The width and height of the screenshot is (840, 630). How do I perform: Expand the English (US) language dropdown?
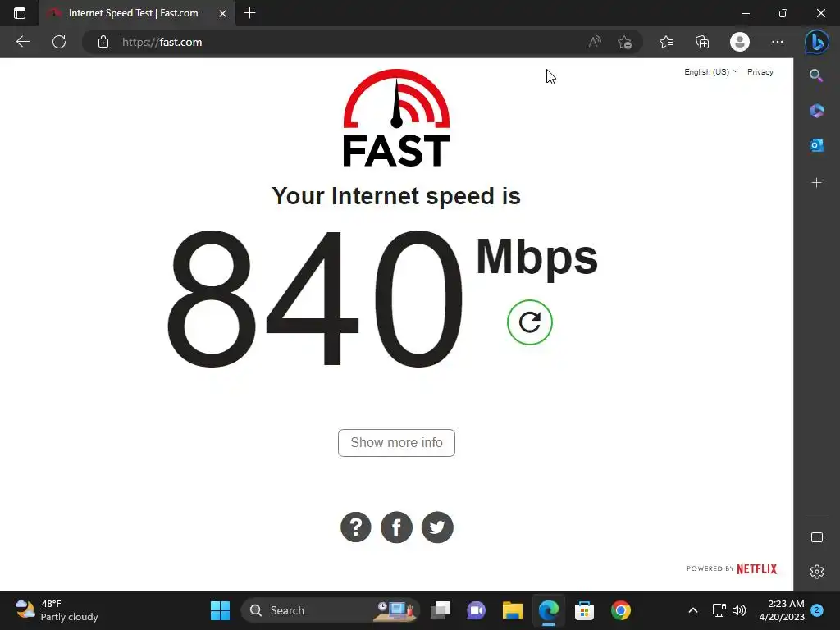coord(711,72)
